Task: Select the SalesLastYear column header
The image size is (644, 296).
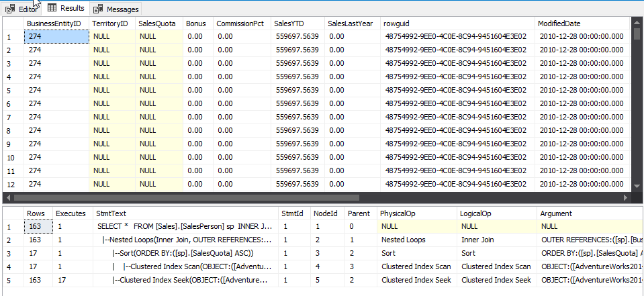Action: (353, 23)
